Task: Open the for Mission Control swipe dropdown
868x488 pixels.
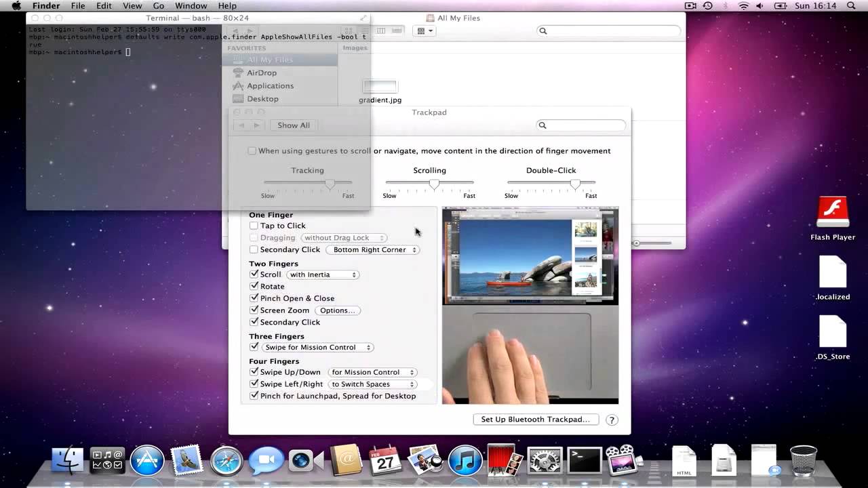Action: click(372, 372)
